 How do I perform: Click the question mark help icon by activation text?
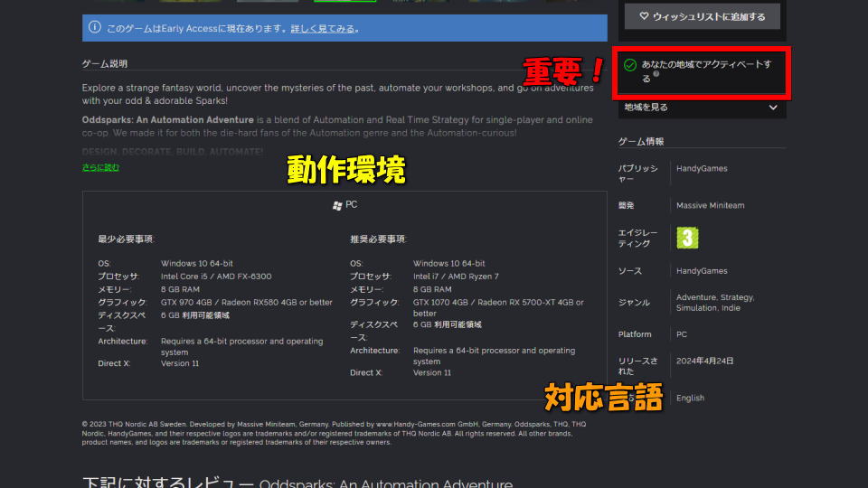click(656, 73)
